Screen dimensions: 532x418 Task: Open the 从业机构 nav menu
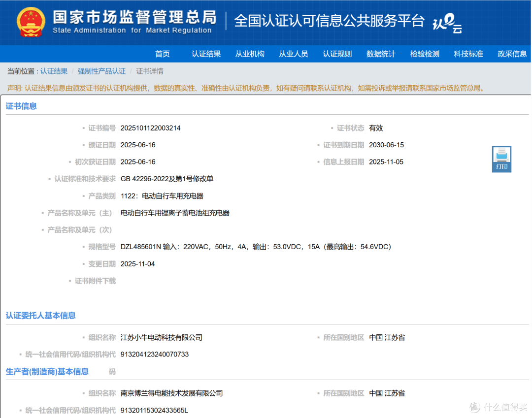250,54
